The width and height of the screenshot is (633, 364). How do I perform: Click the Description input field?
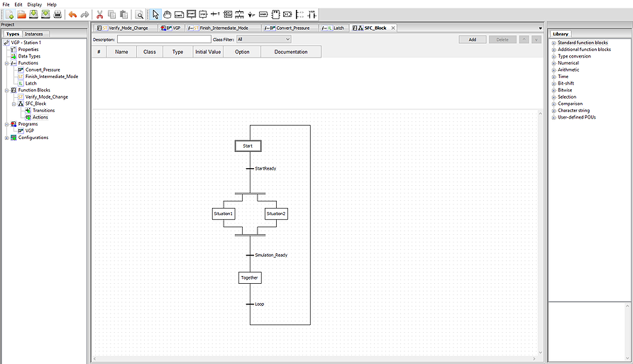pos(163,40)
